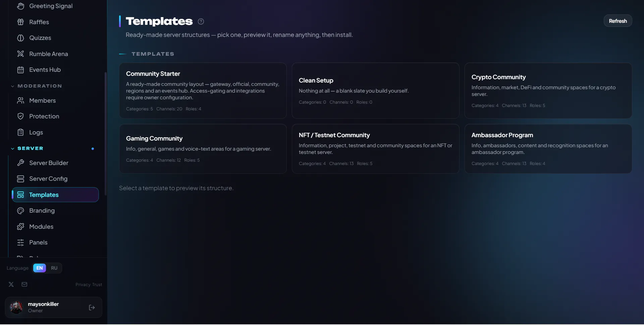The height and width of the screenshot is (325, 644).
Task: Select the Community Starter template card
Action: tap(203, 91)
